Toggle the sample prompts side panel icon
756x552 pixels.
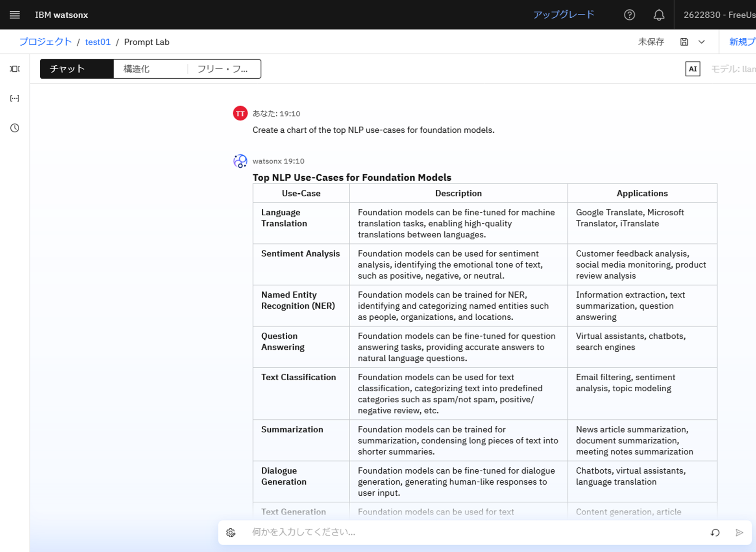coord(15,69)
